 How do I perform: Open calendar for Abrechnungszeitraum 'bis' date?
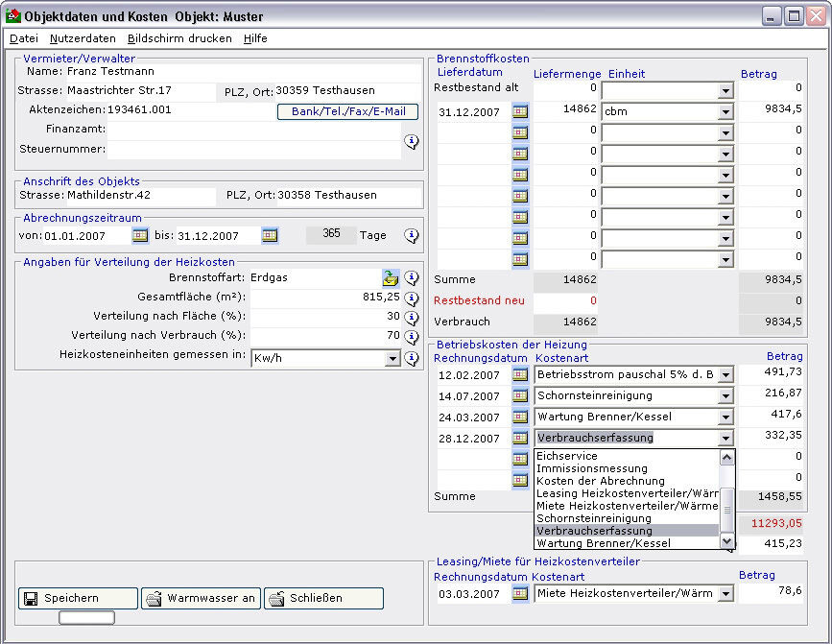coord(270,235)
